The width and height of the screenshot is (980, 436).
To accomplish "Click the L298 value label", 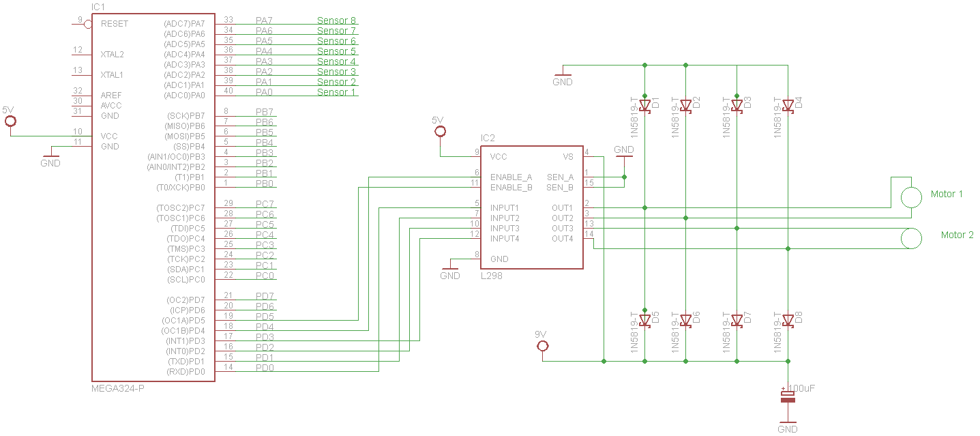I will [492, 275].
